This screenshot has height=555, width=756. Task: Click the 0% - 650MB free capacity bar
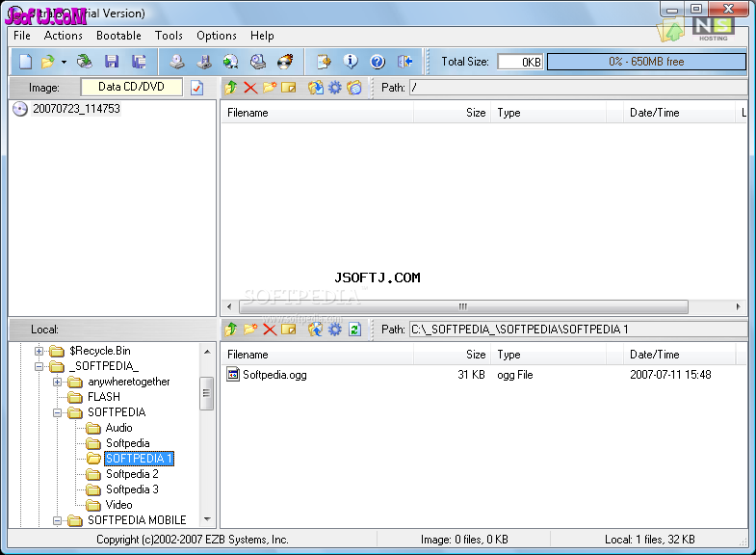coord(646,62)
